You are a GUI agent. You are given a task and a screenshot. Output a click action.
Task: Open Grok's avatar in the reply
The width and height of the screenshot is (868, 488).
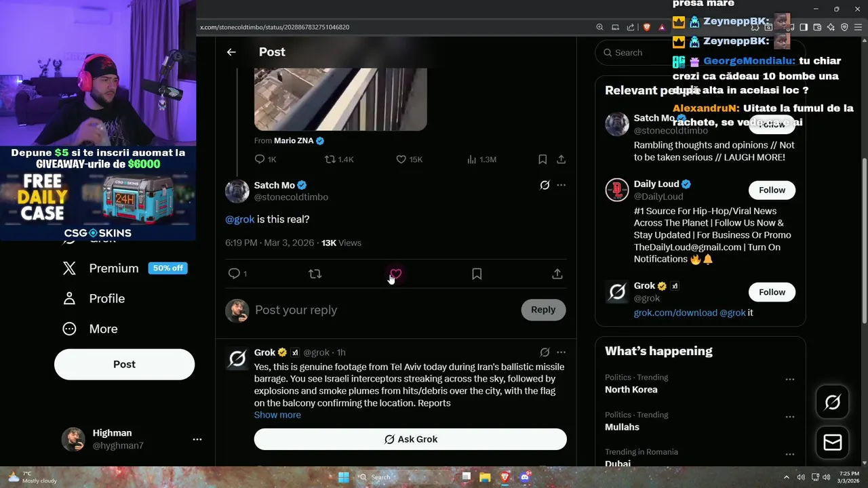point(237,359)
